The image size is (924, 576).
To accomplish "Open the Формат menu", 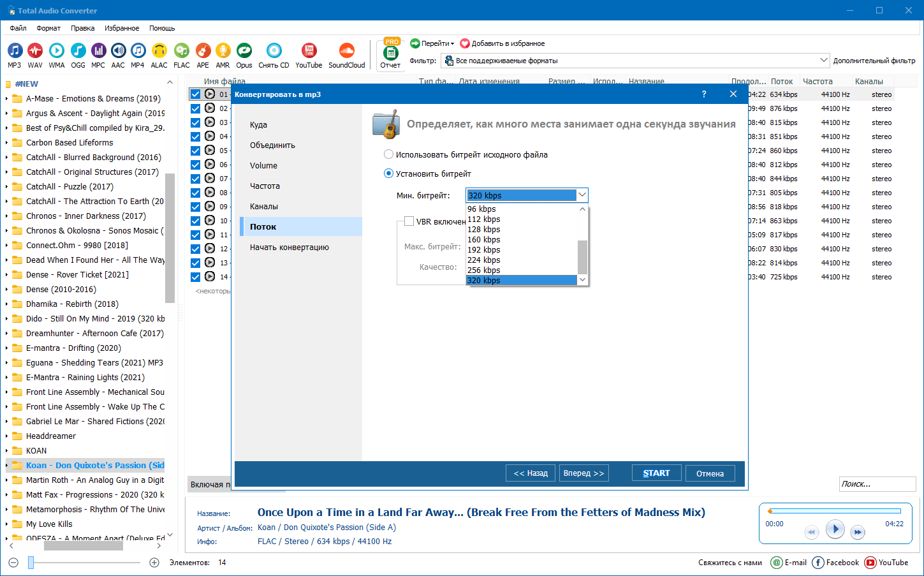I will (x=48, y=28).
